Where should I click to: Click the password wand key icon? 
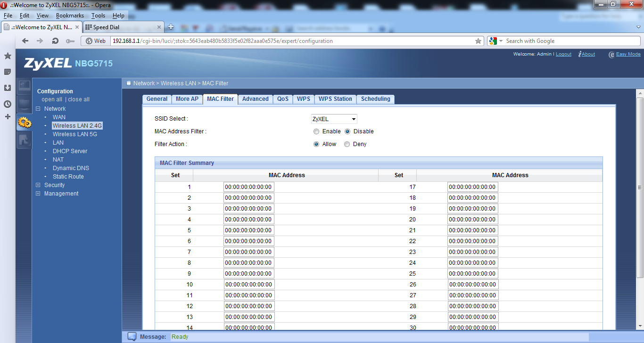tap(70, 41)
